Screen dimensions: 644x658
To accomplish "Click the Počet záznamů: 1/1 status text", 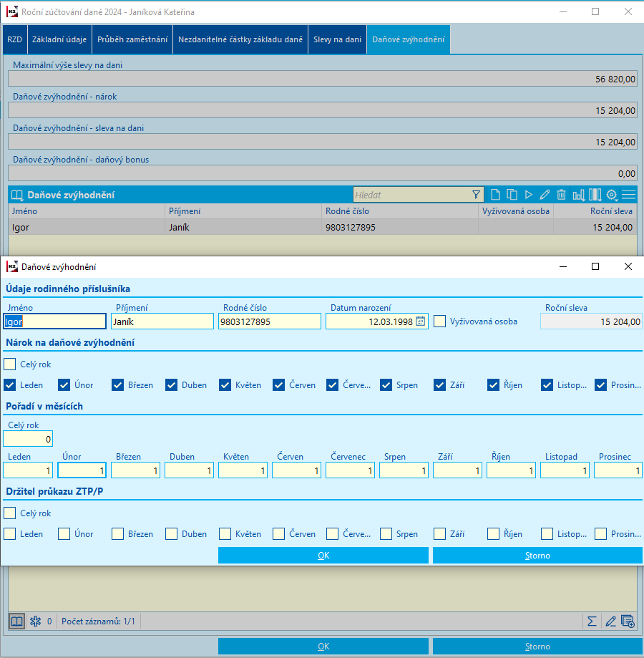I will pos(98,621).
